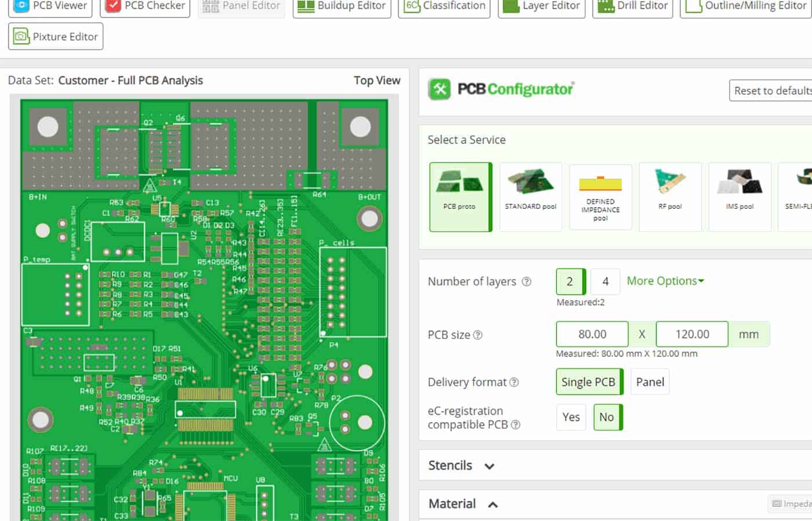Click the 'Select a Service' heading

pos(466,140)
